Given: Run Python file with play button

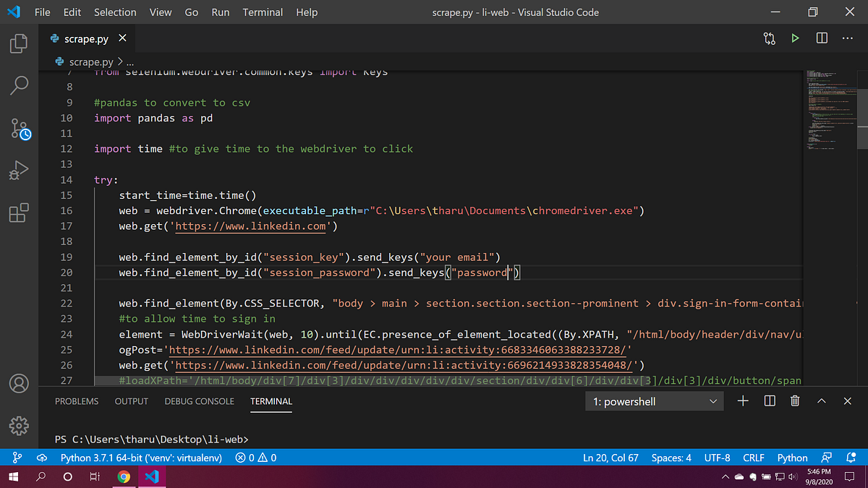Looking at the screenshot, I should point(796,38).
